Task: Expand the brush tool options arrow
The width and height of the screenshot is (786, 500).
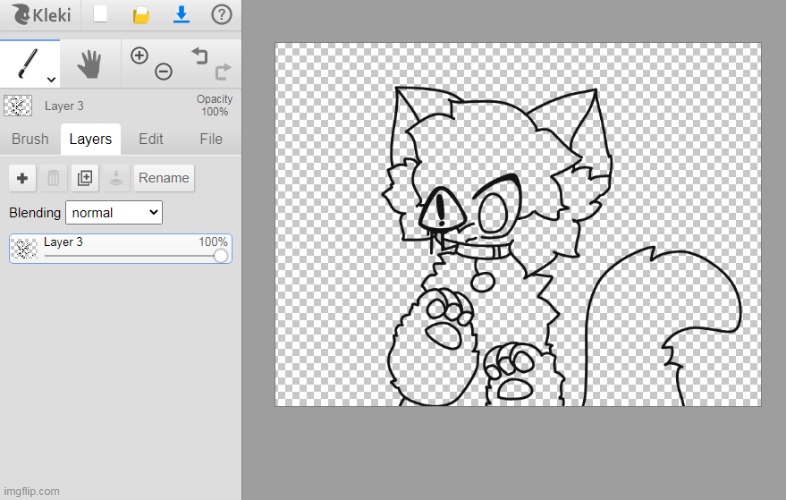Action: point(50,78)
